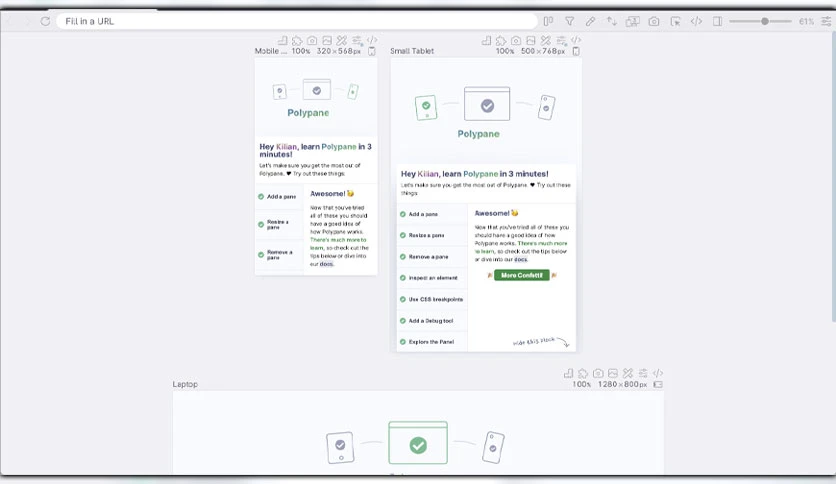Screen dimensions: 836x484
Task: Open code icon above Small Tablet pane
Action: pyautogui.click(x=576, y=40)
